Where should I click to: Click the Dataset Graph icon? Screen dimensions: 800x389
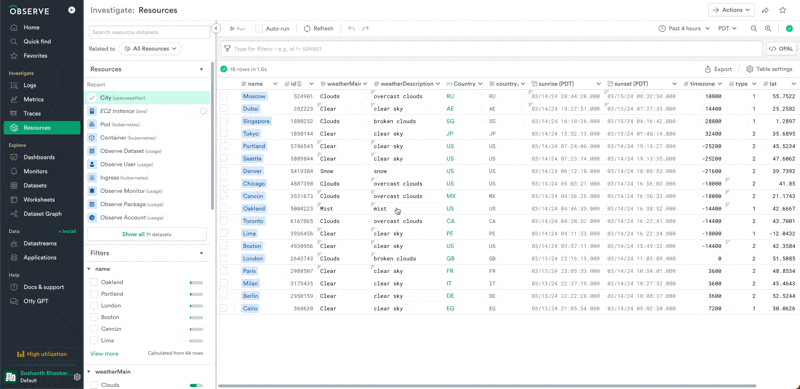point(14,214)
